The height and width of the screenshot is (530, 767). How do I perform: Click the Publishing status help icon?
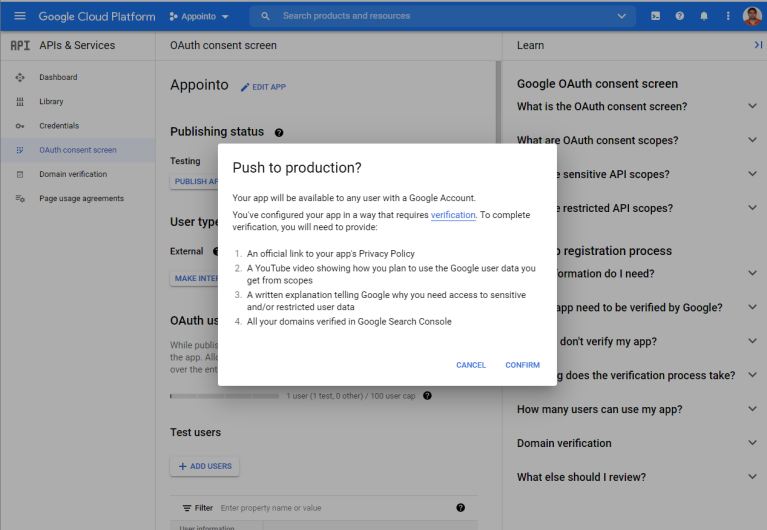279,133
